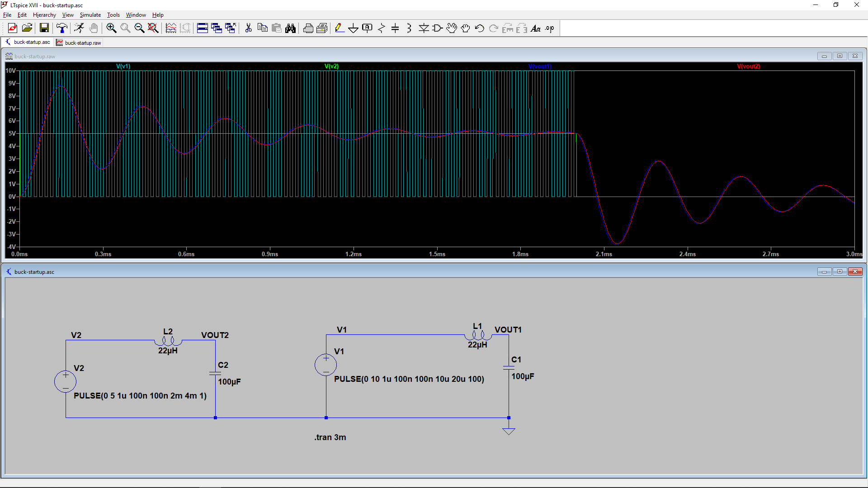Image resolution: width=868 pixels, height=488 pixels.
Task: Switch to the buck-startup.asc tab
Action: pyautogui.click(x=31, y=42)
